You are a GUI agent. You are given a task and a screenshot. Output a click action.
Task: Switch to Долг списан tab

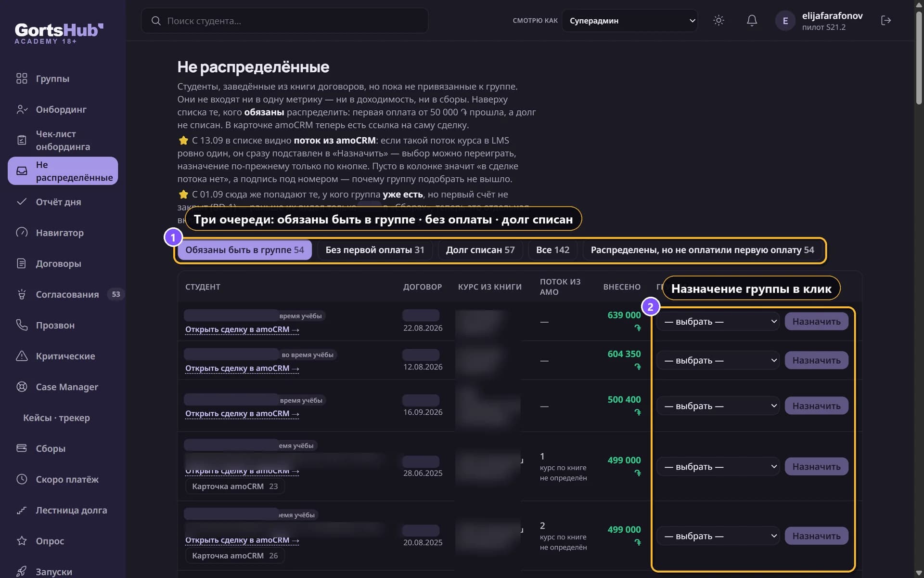[x=480, y=250]
